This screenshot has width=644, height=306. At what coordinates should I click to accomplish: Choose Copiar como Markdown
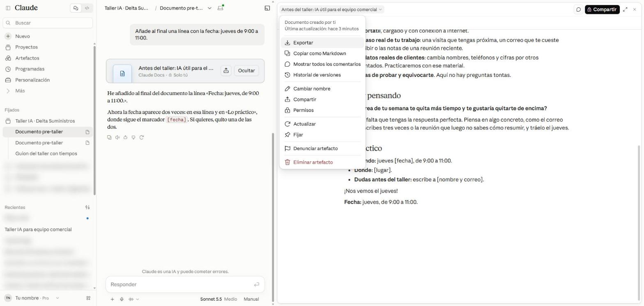point(322,53)
